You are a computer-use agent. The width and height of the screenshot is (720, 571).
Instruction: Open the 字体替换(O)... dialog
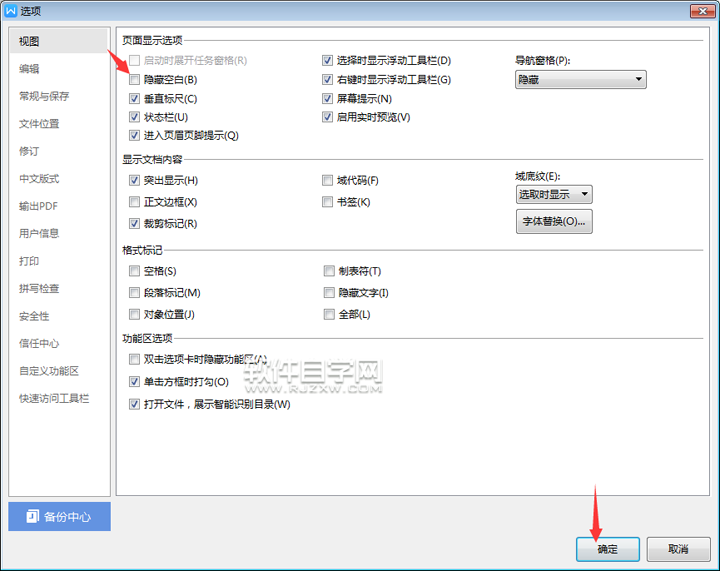[554, 221]
